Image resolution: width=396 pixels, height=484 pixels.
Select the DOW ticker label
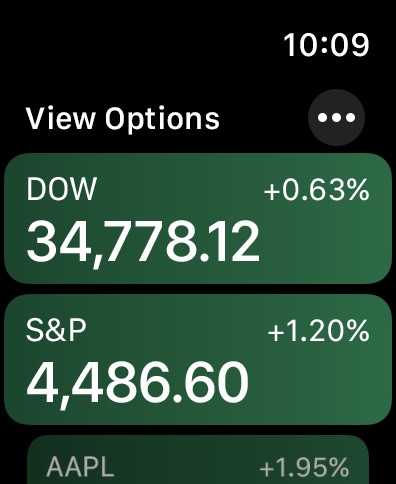click(62, 189)
